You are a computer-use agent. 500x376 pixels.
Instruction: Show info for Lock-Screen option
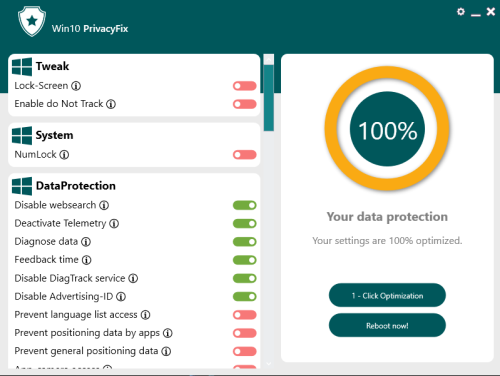click(x=76, y=86)
